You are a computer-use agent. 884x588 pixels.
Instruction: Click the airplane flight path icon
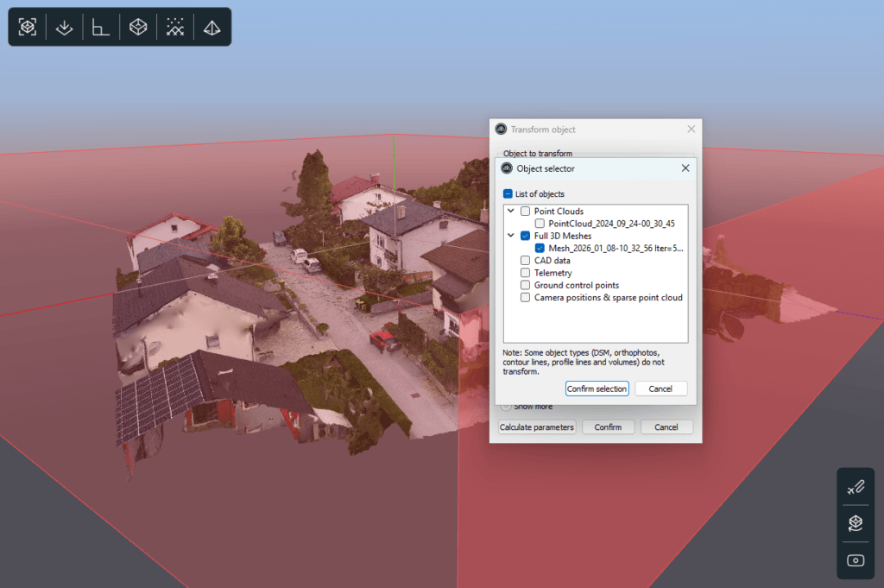click(856, 489)
